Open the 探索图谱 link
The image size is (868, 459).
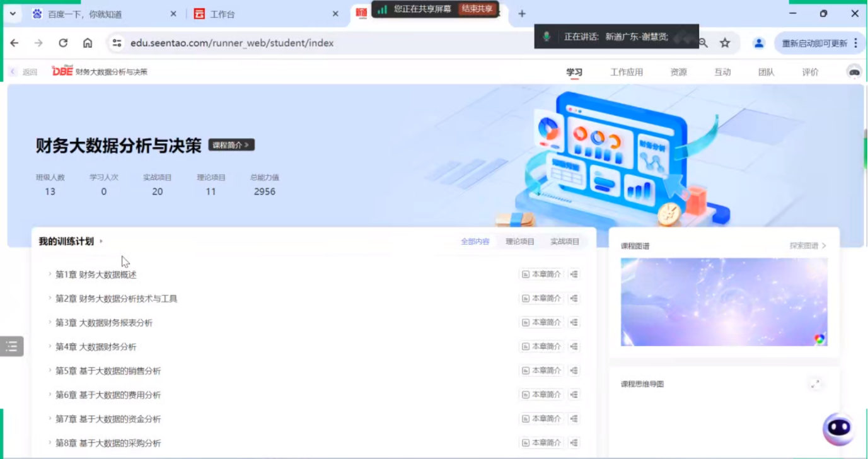tap(809, 245)
